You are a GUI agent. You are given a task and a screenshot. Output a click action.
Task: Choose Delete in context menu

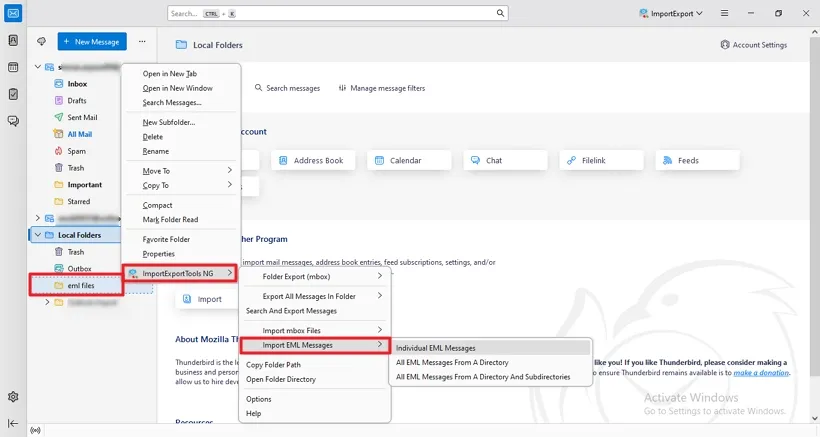tap(181, 136)
